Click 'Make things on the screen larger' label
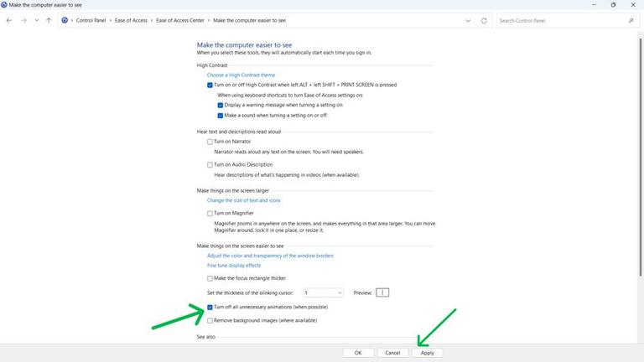 click(233, 191)
